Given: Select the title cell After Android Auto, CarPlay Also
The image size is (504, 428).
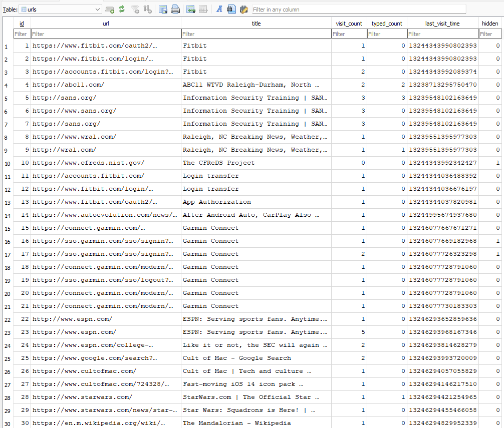Looking at the screenshot, I should pyautogui.click(x=256, y=215).
